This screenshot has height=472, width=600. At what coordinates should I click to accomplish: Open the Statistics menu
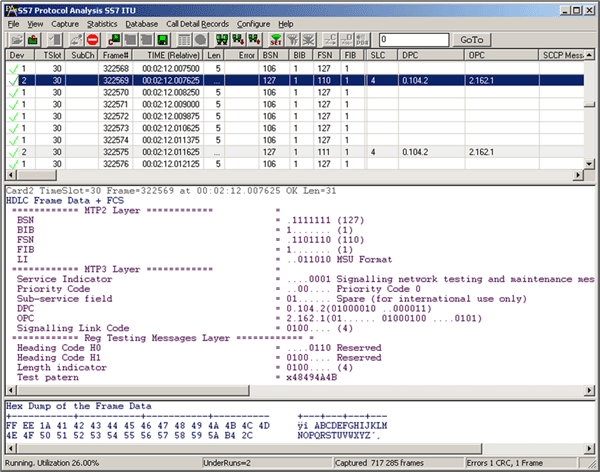click(x=102, y=24)
